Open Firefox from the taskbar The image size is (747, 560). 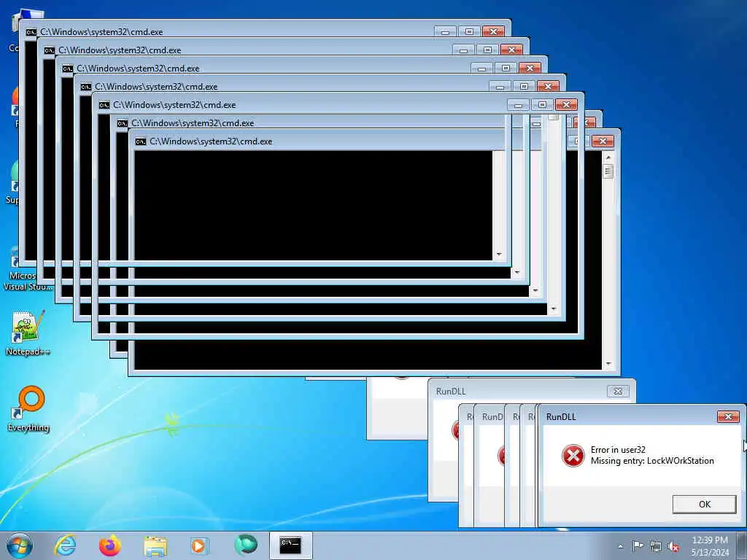[110, 545]
